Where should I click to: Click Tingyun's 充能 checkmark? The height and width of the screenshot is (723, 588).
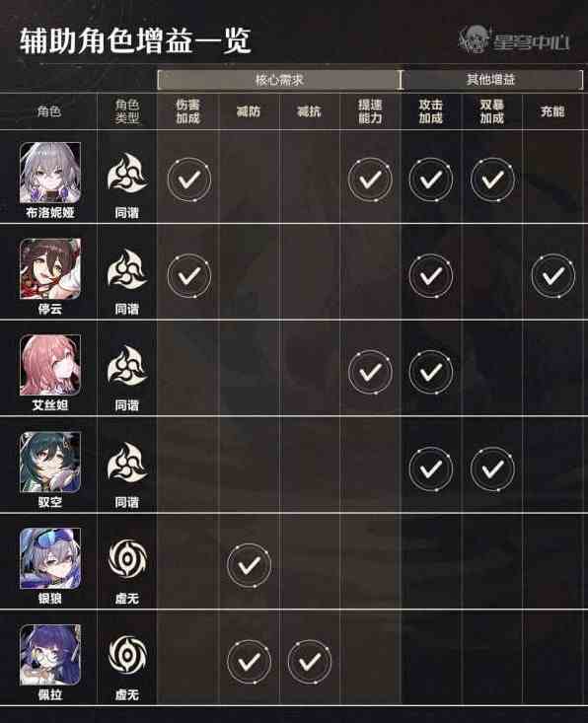552,276
